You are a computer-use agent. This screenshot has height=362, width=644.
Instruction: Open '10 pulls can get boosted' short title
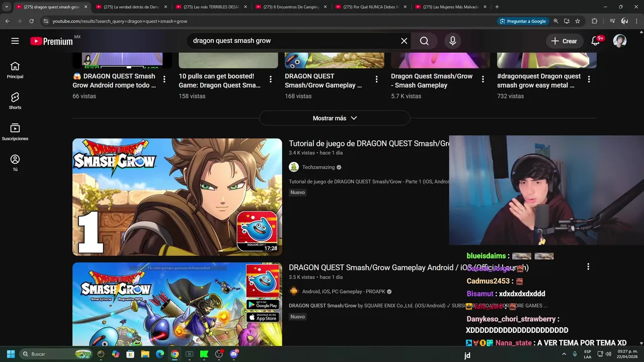tap(219, 81)
